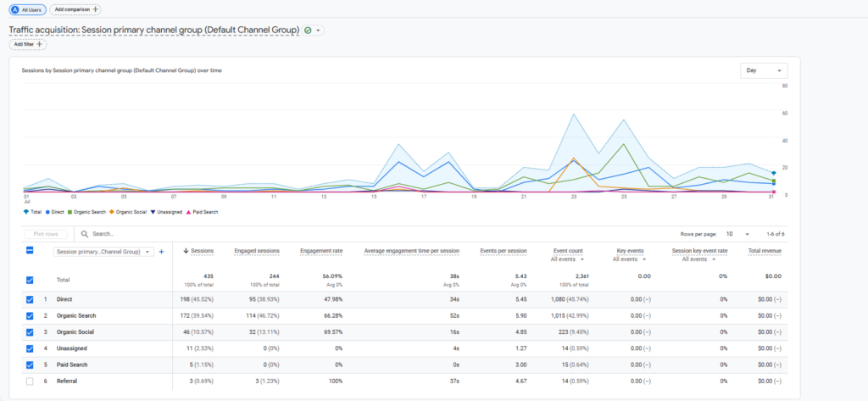The image size is (868, 401).
Task: Open the Session primary Channel Group dimension dropdown
Action: (103, 252)
